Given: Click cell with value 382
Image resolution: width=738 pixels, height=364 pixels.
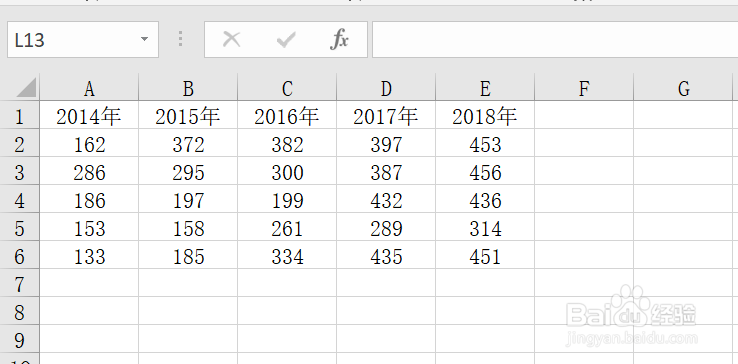Looking at the screenshot, I should 287,143.
